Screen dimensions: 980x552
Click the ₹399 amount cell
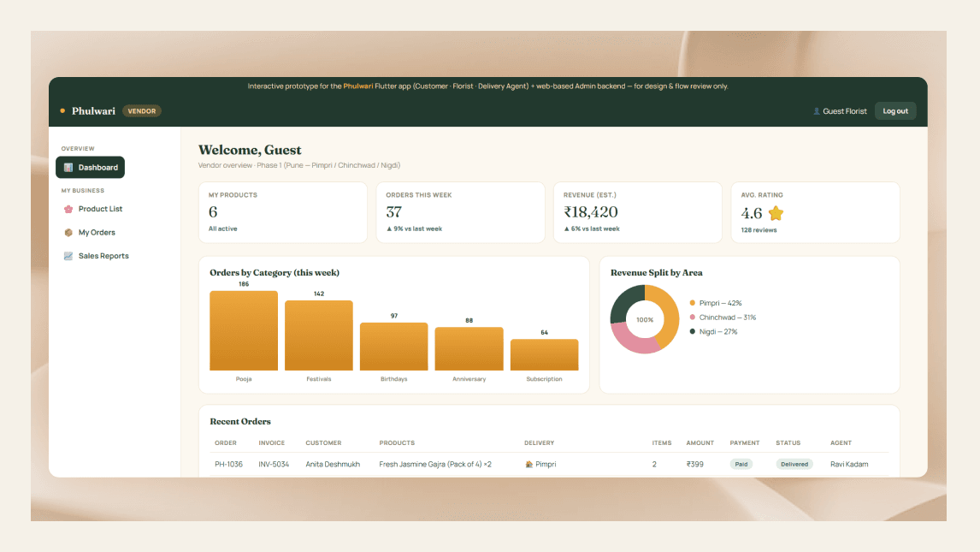click(695, 465)
